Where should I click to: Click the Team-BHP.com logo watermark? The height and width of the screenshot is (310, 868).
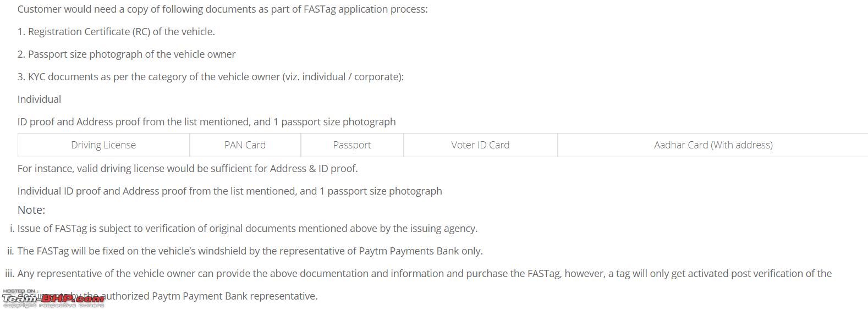[x=53, y=299]
